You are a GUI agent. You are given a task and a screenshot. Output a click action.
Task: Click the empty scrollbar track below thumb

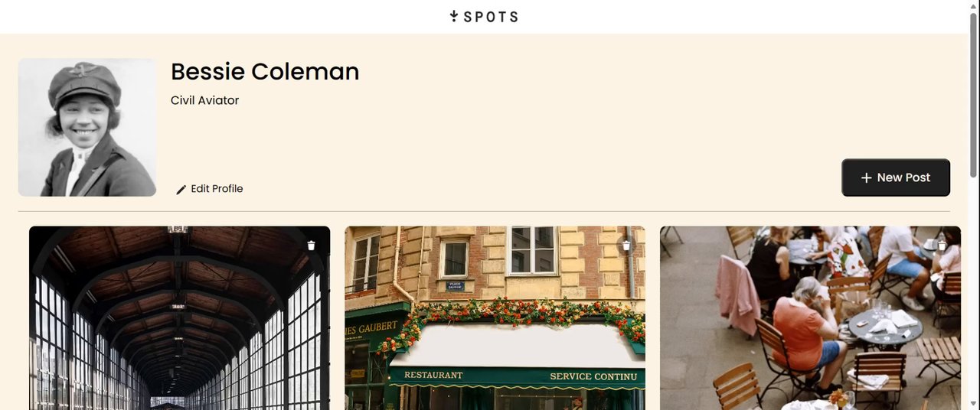point(974,291)
